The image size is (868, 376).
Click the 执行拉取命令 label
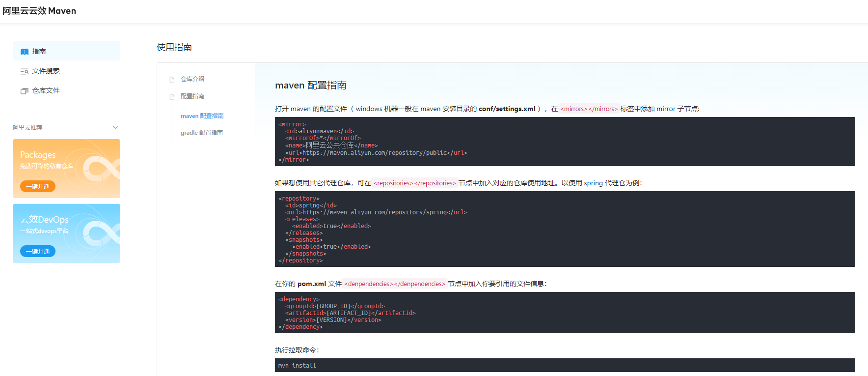click(x=297, y=350)
